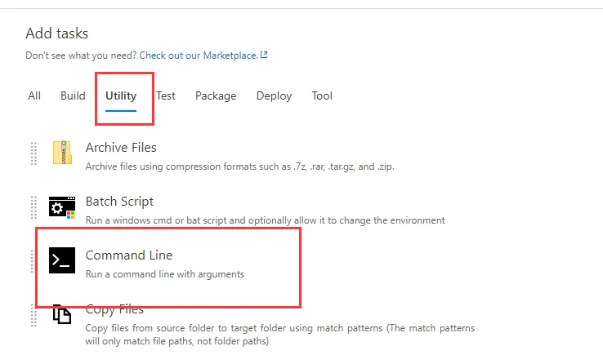Select the Archive Files task title
This screenshot has height=364, width=603.
pos(121,148)
